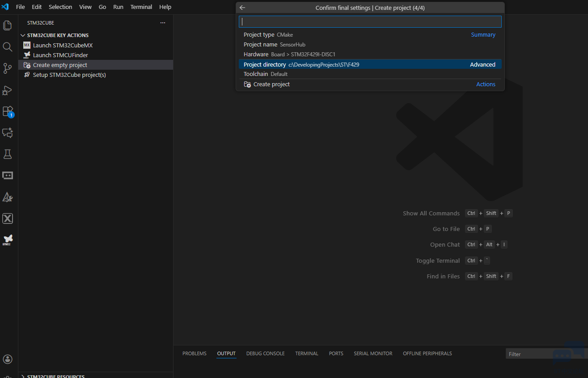Open the Extensions view with badge
This screenshot has height=378, width=588.
point(8,111)
